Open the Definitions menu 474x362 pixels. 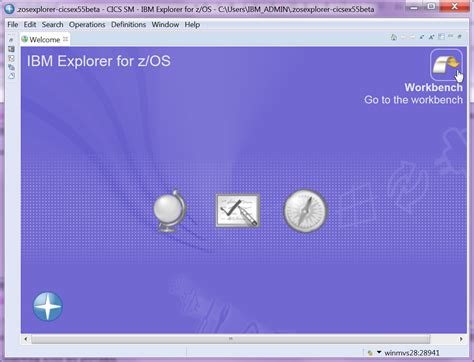[128, 25]
